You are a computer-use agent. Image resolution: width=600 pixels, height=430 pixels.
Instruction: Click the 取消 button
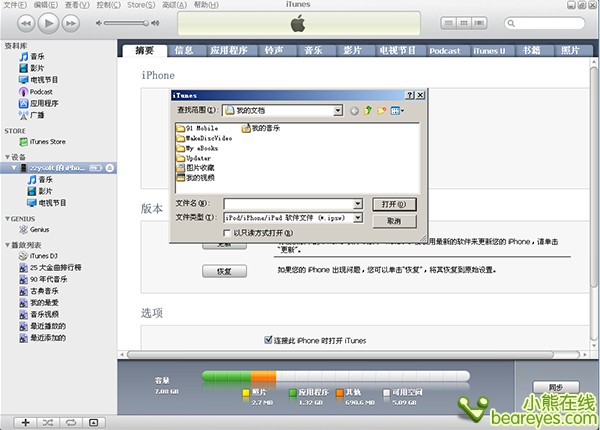pos(394,221)
